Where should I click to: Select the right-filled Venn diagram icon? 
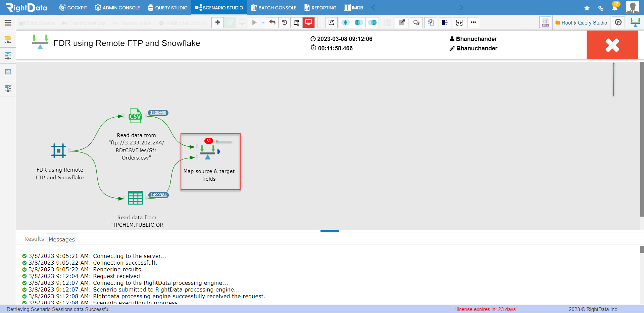[372, 23]
